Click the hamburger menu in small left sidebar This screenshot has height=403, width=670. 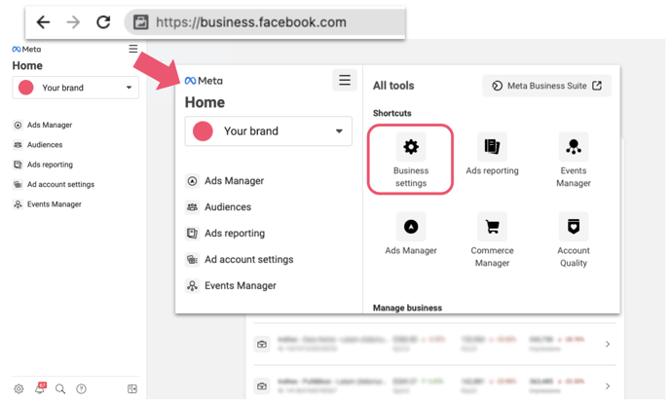(x=133, y=49)
